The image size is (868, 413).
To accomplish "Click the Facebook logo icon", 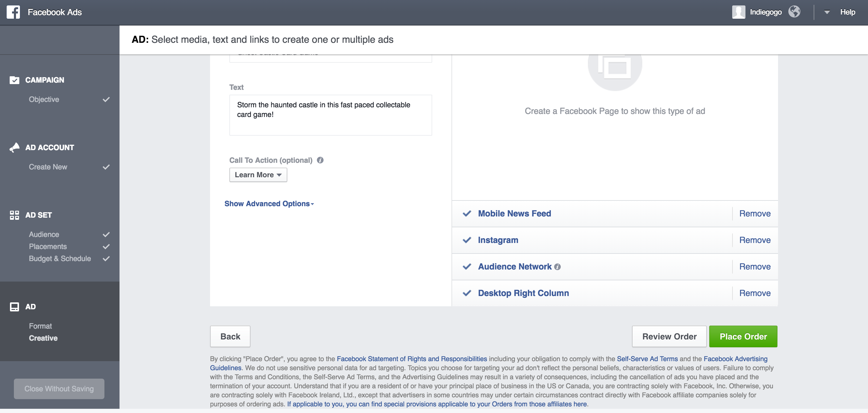I will (x=13, y=12).
